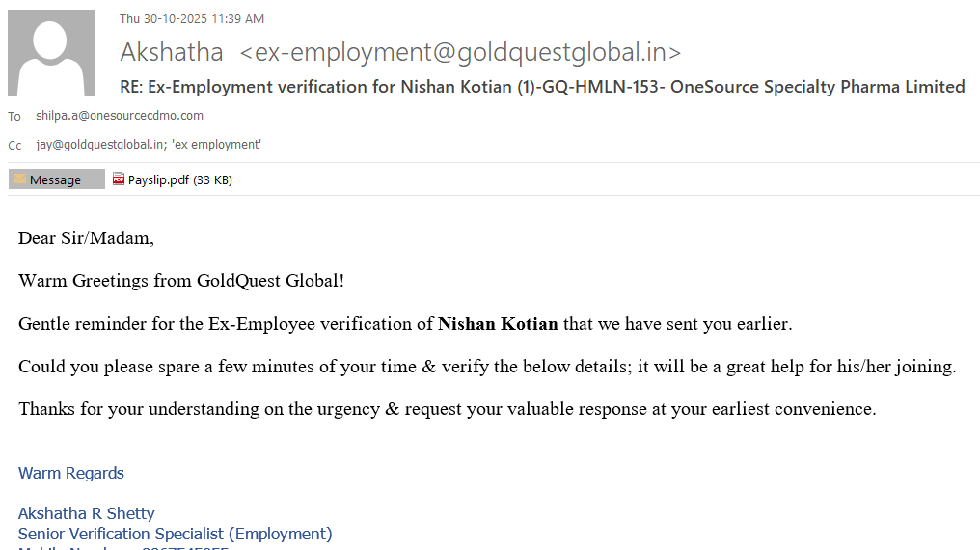
Task: Click the sender name Akshatha
Action: 172,52
